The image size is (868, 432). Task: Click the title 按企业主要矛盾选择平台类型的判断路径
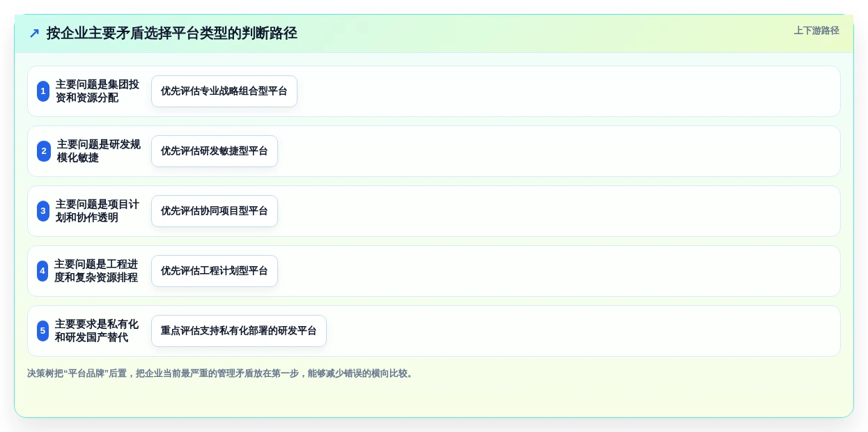pos(172,33)
